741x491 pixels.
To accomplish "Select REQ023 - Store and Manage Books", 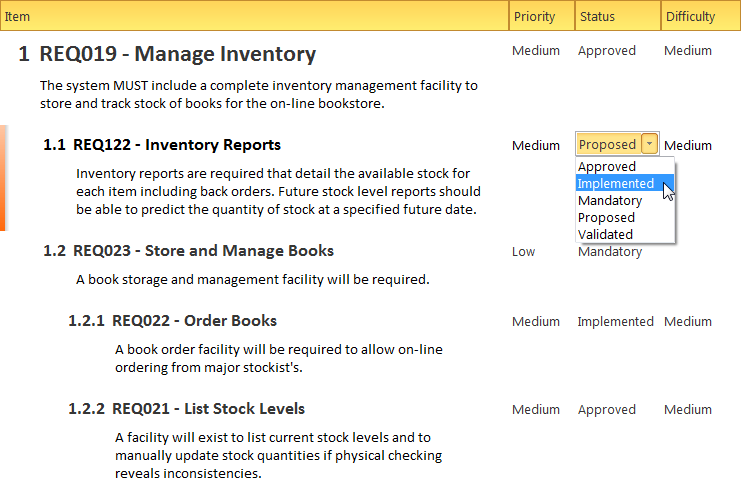I will (203, 251).
